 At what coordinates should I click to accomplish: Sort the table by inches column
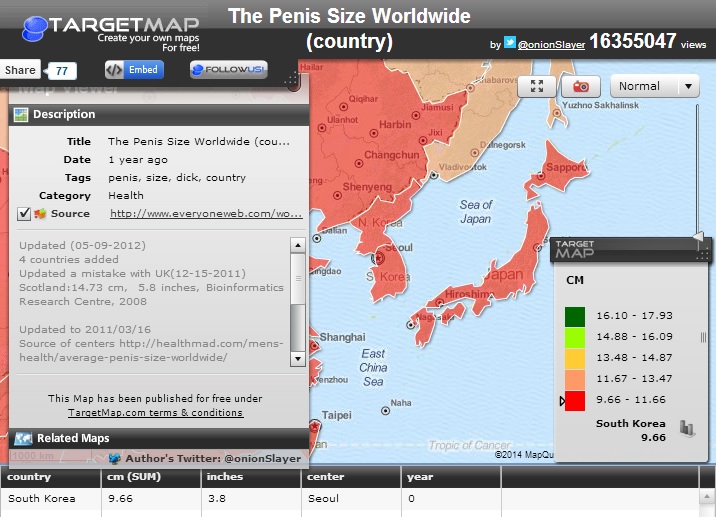pos(251,477)
